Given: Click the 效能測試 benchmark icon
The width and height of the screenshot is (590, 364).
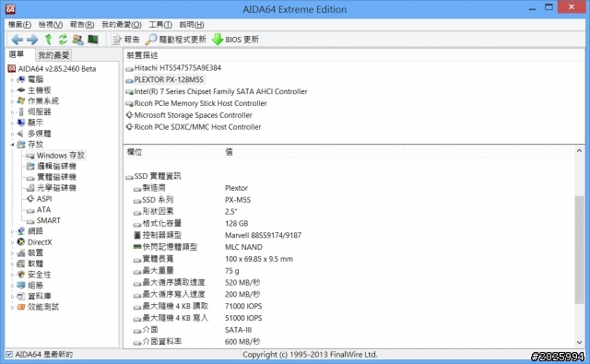Looking at the screenshot, I should click(x=21, y=308).
